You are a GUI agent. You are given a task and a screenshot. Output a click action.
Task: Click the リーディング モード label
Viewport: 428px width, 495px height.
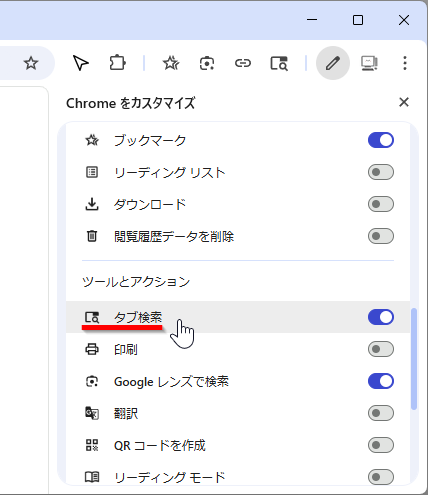click(170, 477)
